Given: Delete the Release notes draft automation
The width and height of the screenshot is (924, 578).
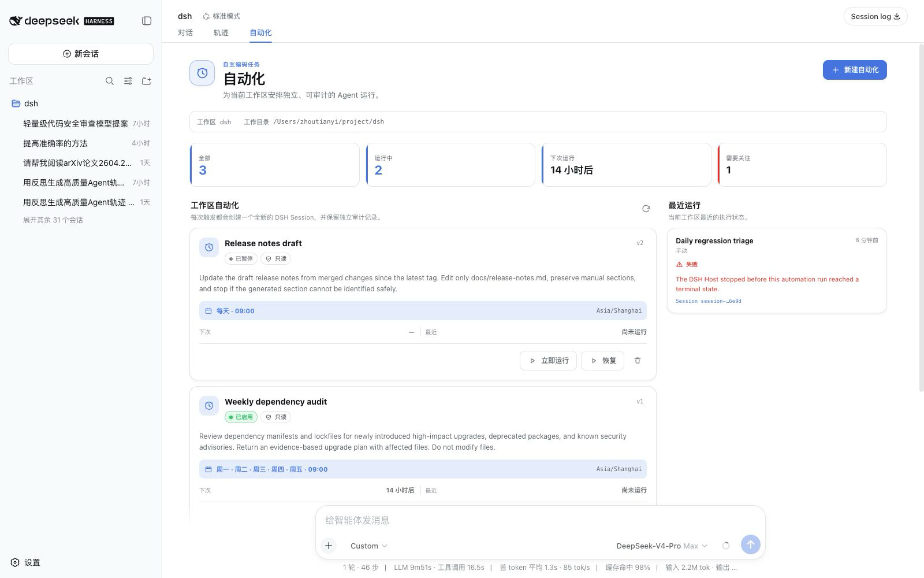Looking at the screenshot, I should [638, 361].
